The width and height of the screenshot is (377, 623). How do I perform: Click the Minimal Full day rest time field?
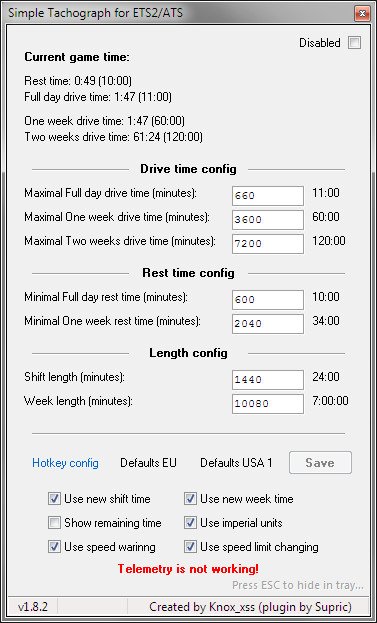click(x=268, y=300)
